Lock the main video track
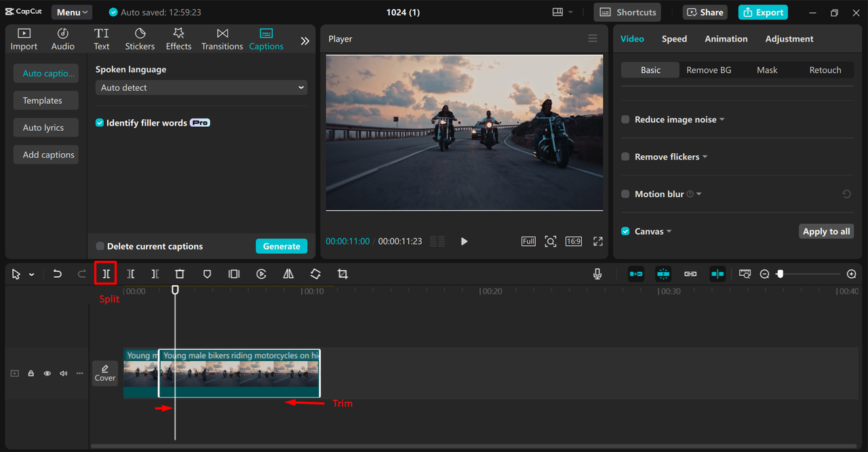868x452 pixels. (31, 373)
